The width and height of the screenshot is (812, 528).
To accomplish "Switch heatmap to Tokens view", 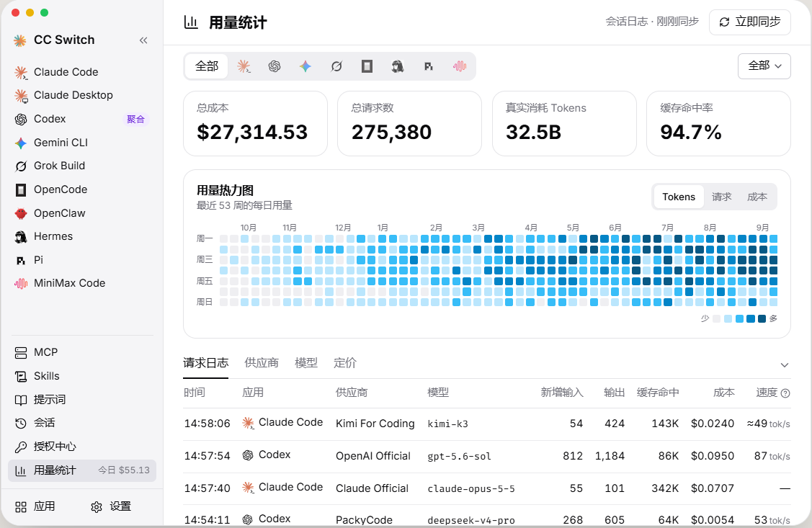I will 679,197.
